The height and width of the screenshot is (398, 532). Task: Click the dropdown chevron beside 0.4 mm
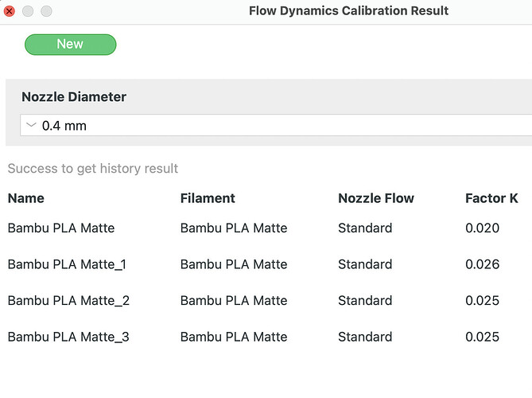pos(31,125)
